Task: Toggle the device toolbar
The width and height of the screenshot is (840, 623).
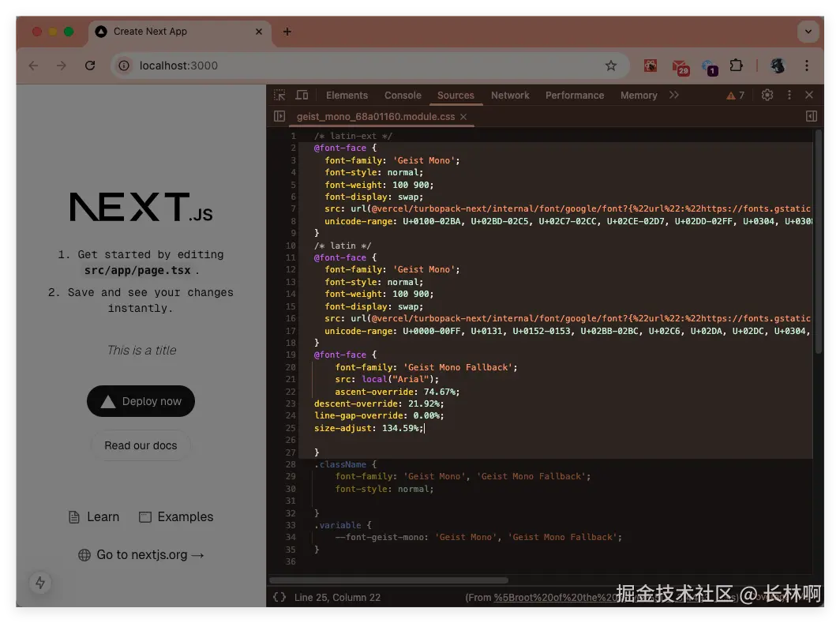Action: tap(302, 95)
